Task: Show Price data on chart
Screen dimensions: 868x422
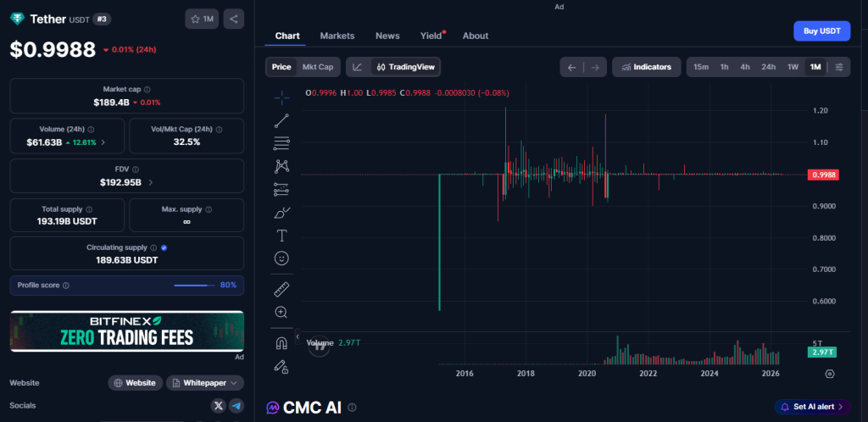Action: click(x=281, y=67)
